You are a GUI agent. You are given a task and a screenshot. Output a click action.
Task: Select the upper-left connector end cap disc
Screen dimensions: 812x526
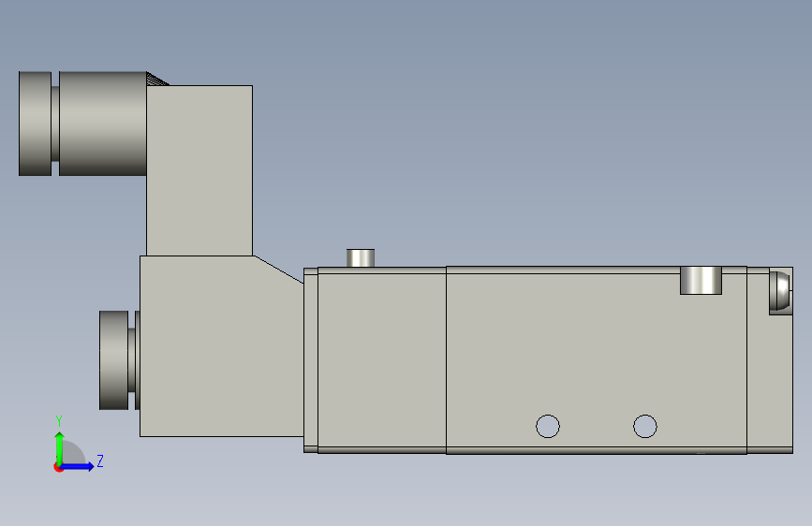tap(35, 124)
